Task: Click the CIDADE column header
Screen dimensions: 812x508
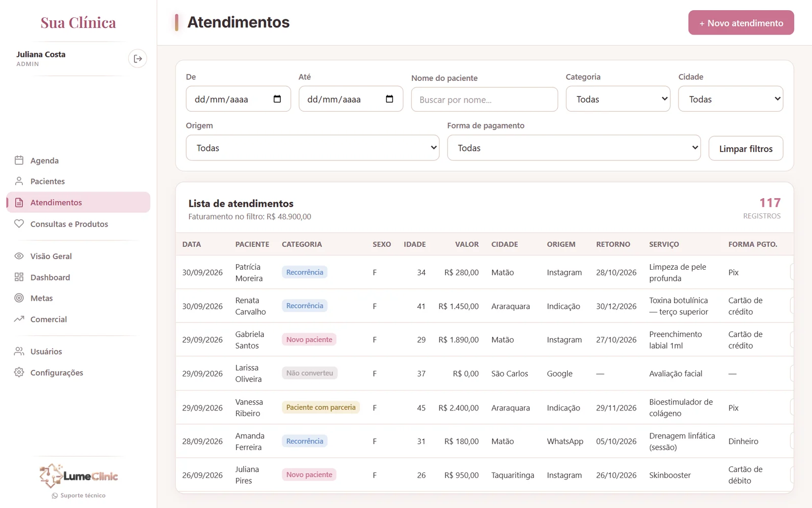Action: 504,244
